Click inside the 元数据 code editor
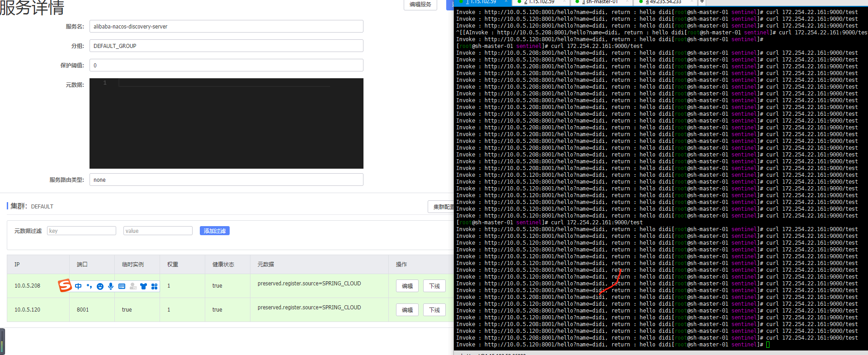 click(x=226, y=123)
